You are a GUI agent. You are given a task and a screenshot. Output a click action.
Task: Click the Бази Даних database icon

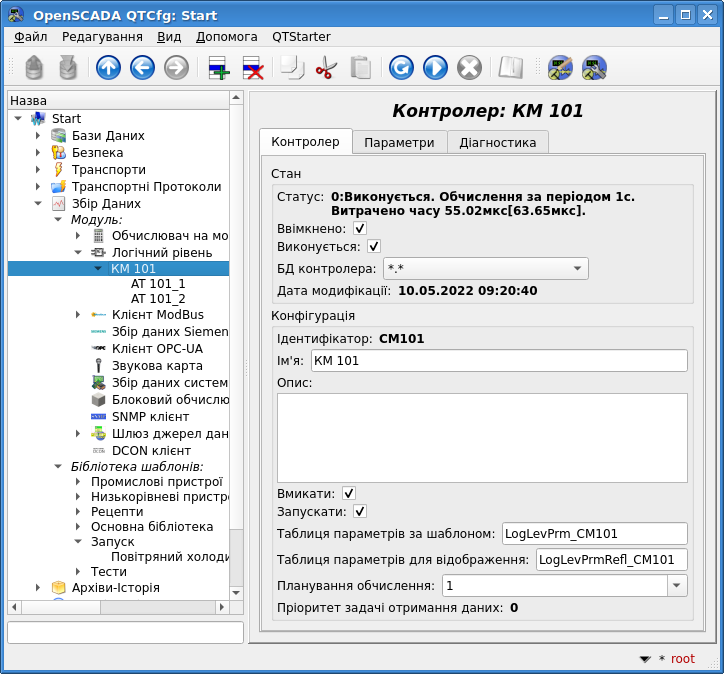coord(59,136)
